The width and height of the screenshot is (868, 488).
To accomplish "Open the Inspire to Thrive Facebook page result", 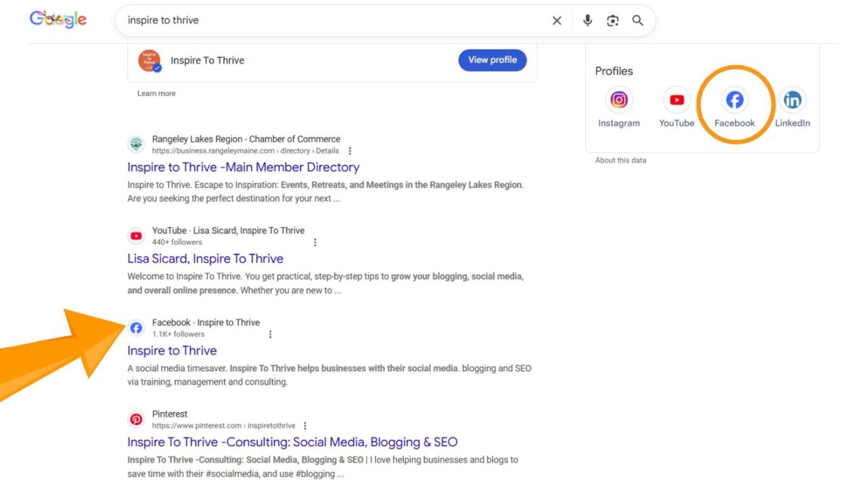I will [172, 351].
